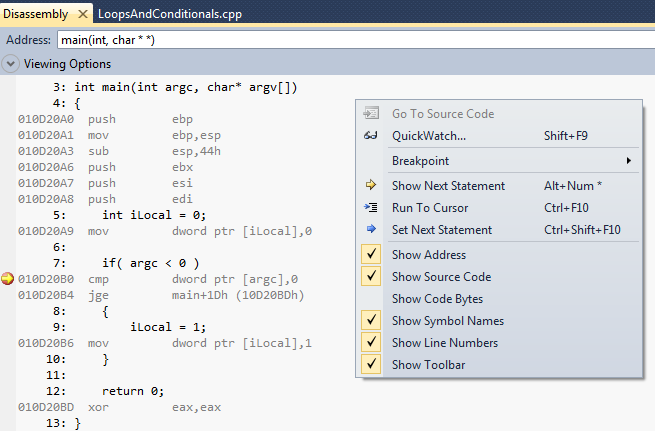Select the Disassembly tab
The image size is (655, 431).
[35, 15]
